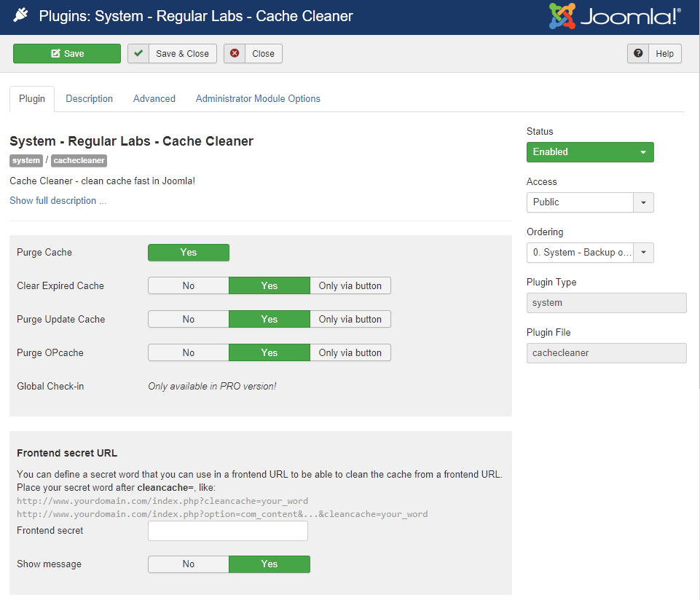Set Show message to No
Image resolution: width=700 pixels, height=600 pixels.
(x=189, y=564)
